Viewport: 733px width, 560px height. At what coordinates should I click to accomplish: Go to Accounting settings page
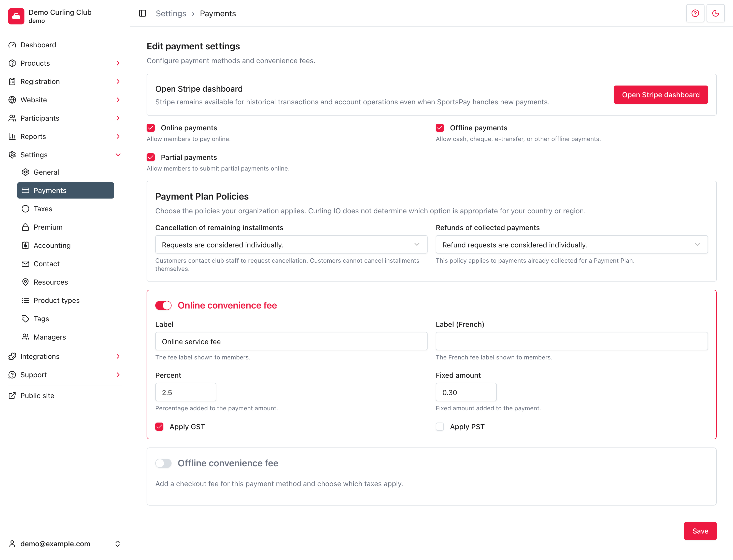[66, 245]
